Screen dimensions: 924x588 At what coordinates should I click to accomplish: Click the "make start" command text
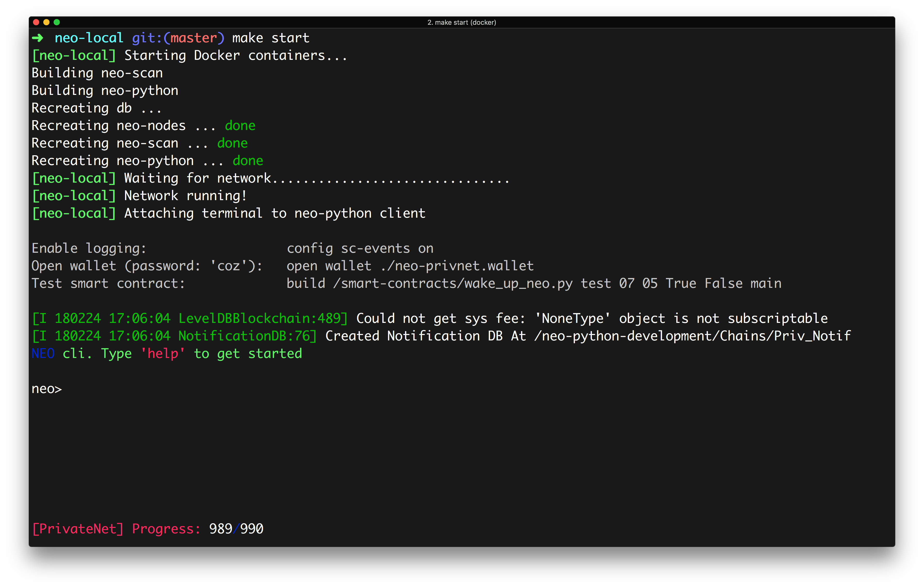(270, 38)
